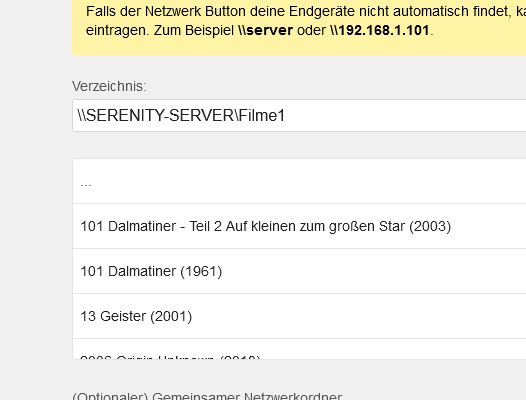Image resolution: width=526 pixels, height=400 pixels.
Task: Click the bold '\\192.168.1.101' example address
Action: [x=380, y=30]
